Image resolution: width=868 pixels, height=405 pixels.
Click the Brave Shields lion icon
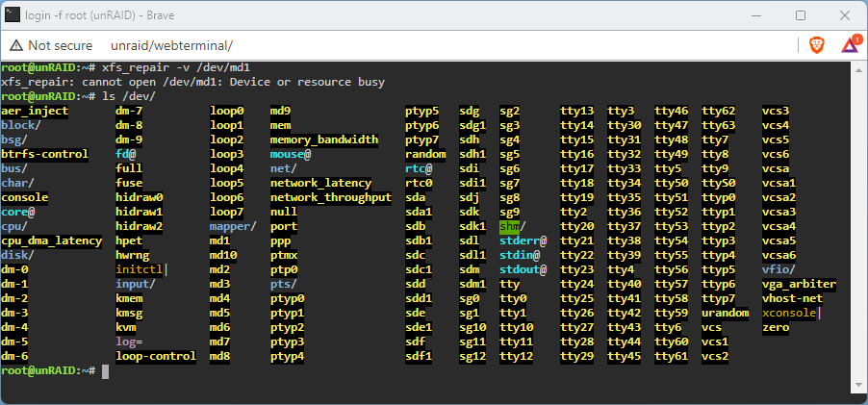click(x=817, y=45)
